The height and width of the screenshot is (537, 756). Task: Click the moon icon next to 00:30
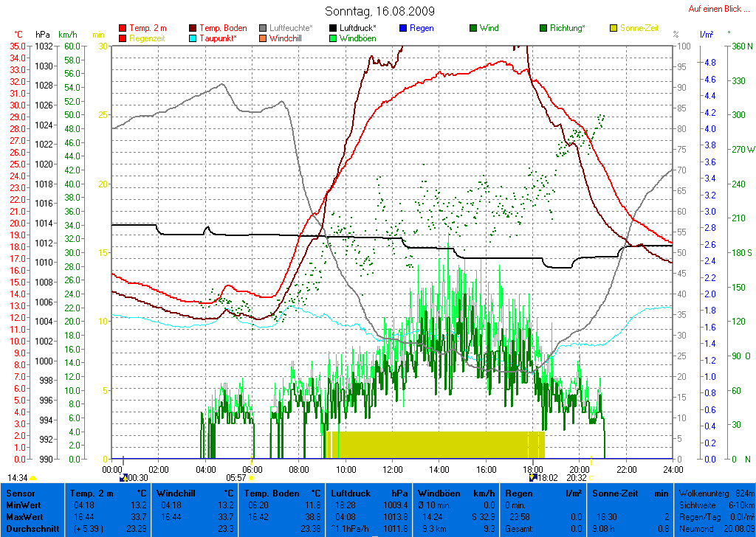(123, 478)
